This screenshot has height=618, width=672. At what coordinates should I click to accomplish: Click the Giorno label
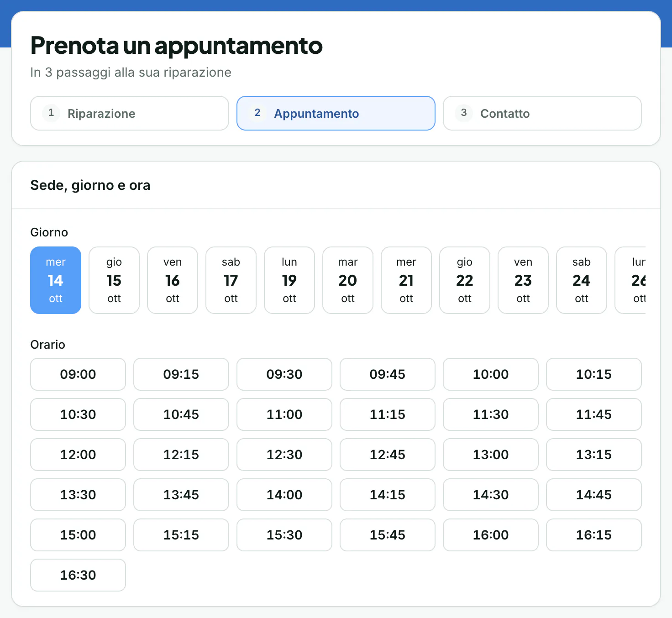pyautogui.click(x=49, y=232)
